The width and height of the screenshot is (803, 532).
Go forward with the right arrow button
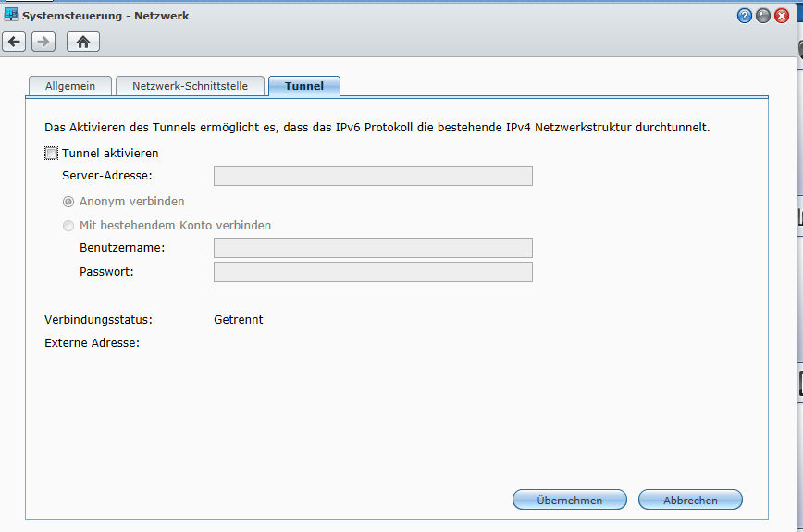(43, 42)
